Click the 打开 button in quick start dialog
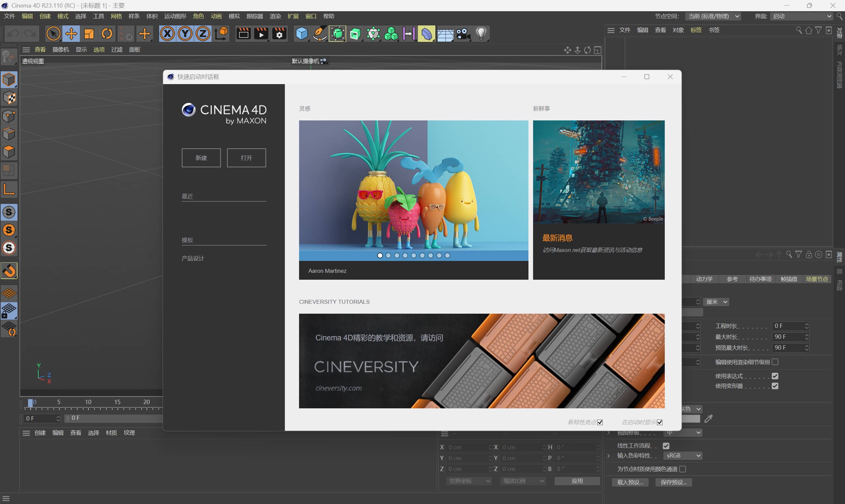Image resolution: width=845 pixels, height=504 pixels. tap(246, 158)
